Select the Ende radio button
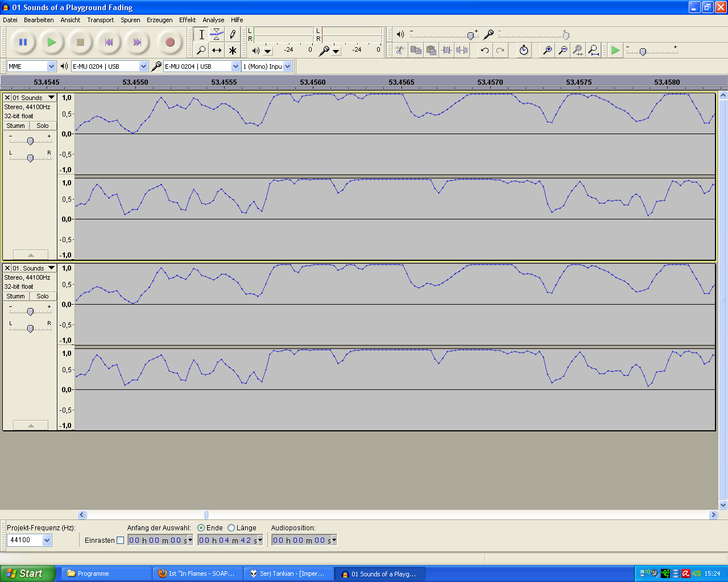The height and width of the screenshot is (582, 728). coord(201,528)
